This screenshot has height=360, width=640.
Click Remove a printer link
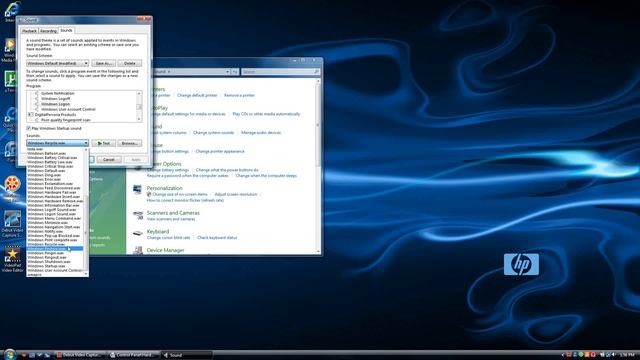pos(239,96)
